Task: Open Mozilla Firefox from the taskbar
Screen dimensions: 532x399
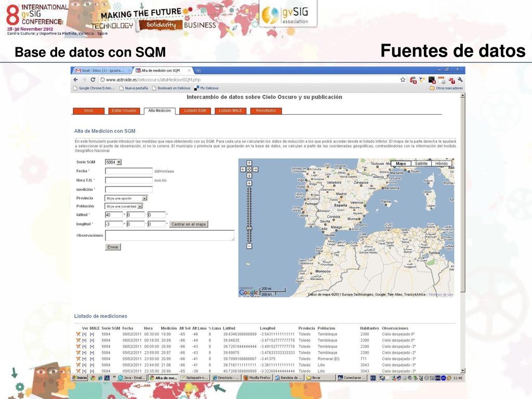Action: click(x=257, y=378)
